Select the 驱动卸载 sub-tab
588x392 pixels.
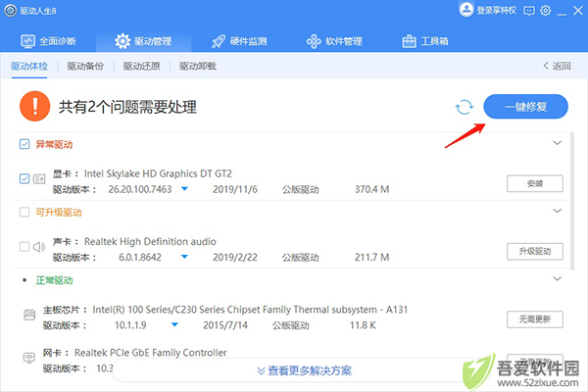(198, 67)
